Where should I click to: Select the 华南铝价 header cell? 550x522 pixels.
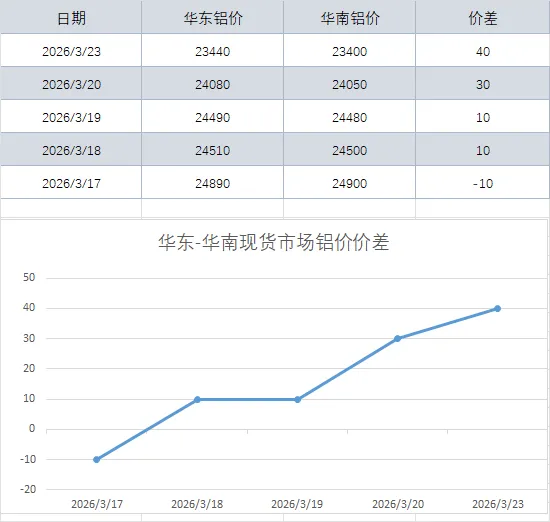(349, 18)
